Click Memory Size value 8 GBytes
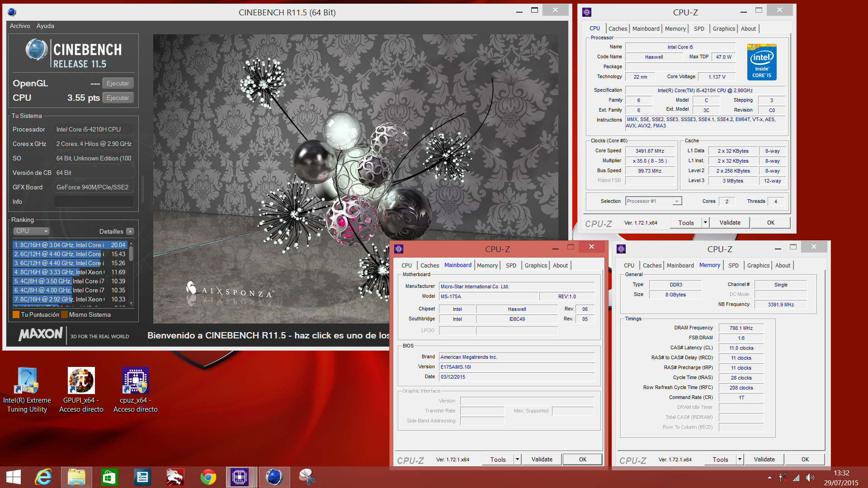Image resolution: width=868 pixels, height=488 pixels. tap(675, 295)
